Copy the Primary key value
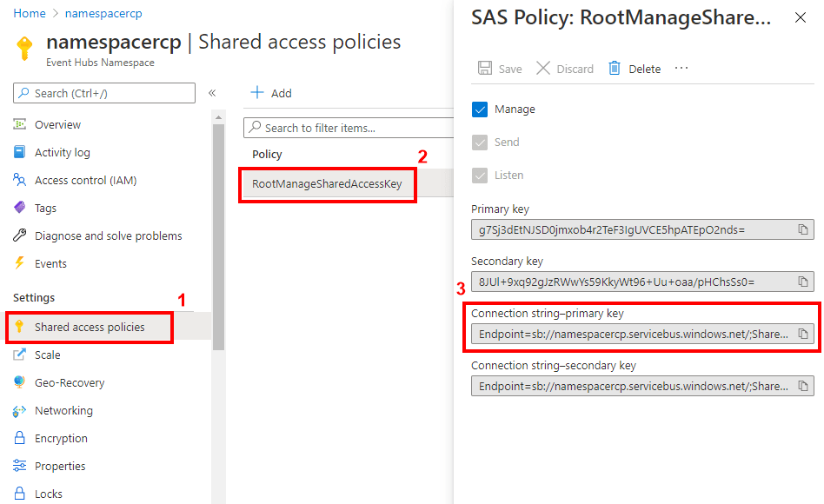824x504 pixels. 803,229
